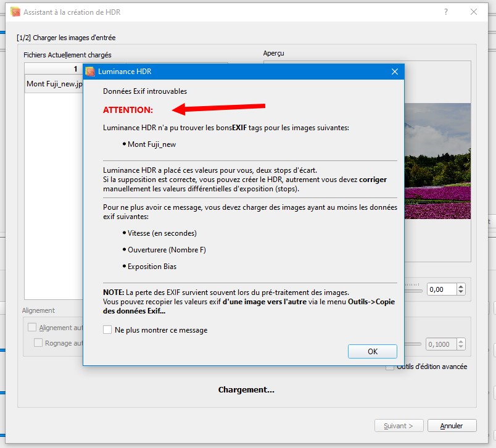Decrease the 0,1000 spin box value
496x448 pixels.
461,346
